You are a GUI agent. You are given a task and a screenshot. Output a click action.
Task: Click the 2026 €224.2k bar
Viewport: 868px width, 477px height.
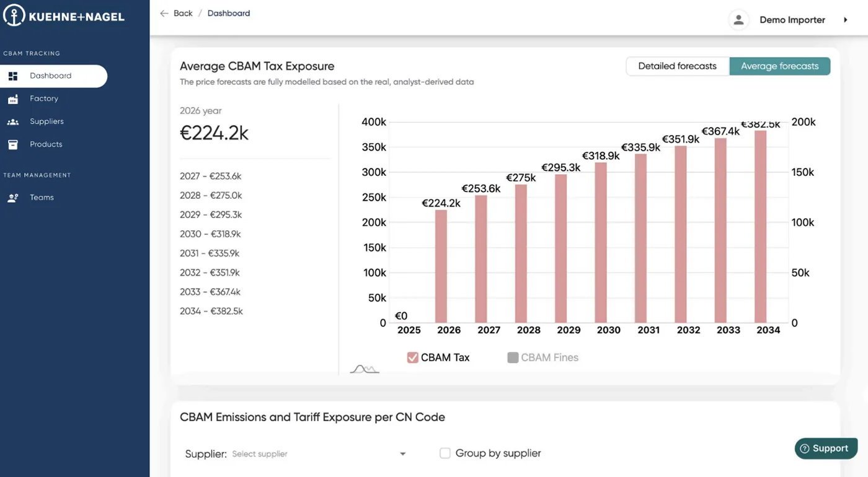click(441, 266)
